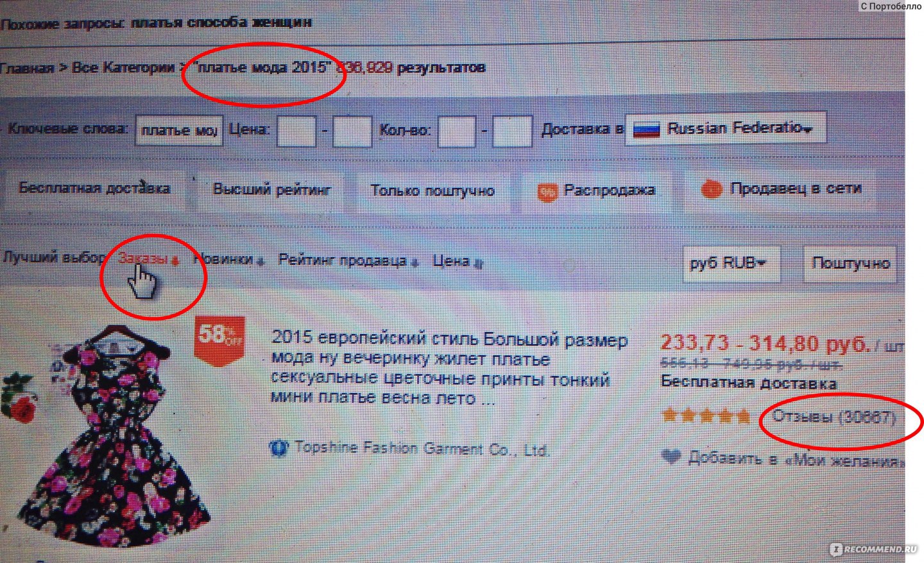Click the heart icon beside Добавить в Мои желания
This screenshot has height=563, width=924.
[671, 457]
